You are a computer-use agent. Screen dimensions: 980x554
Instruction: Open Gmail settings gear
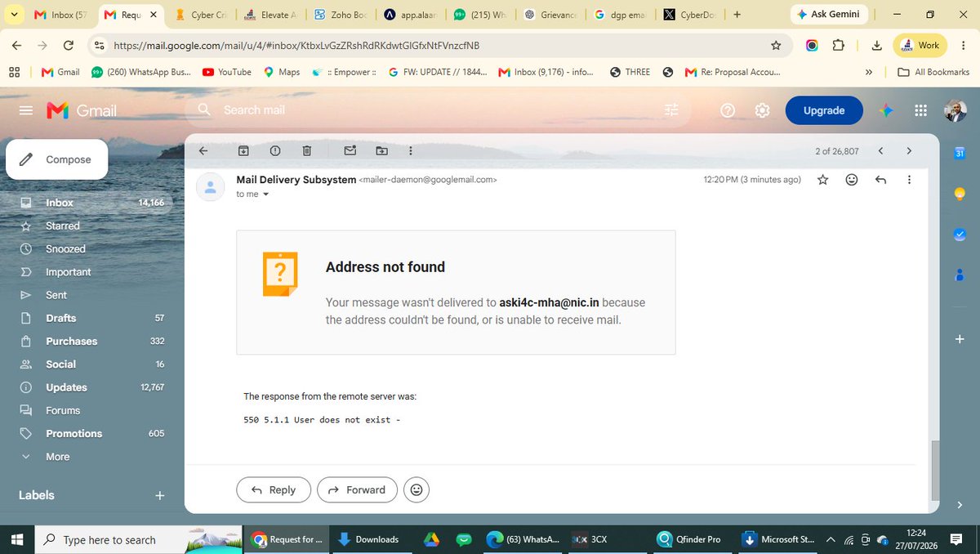click(x=762, y=110)
